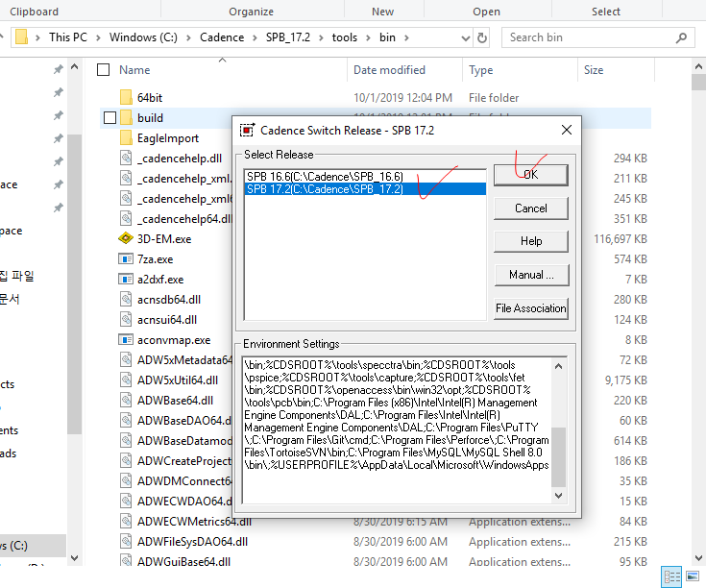Click the first quick access pin icon

pyautogui.click(x=58, y=69)
